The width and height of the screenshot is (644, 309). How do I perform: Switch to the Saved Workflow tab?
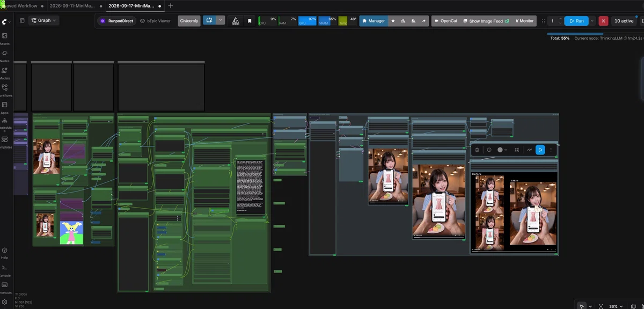pos(21,6)
